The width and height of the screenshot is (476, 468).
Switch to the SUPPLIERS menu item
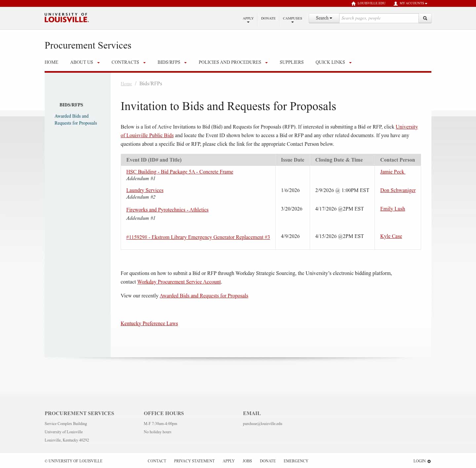pyautogui.click(x=292, y=62)
